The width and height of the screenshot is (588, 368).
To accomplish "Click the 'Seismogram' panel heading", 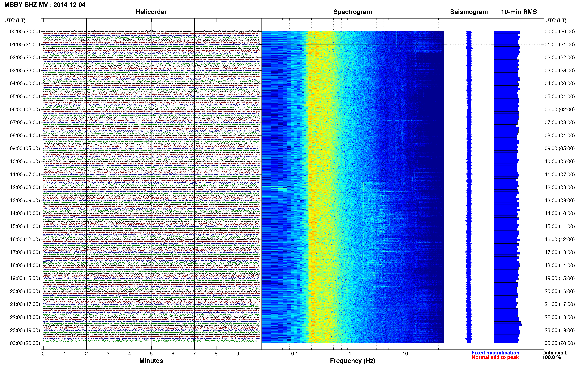I will (x=469, y=12).
